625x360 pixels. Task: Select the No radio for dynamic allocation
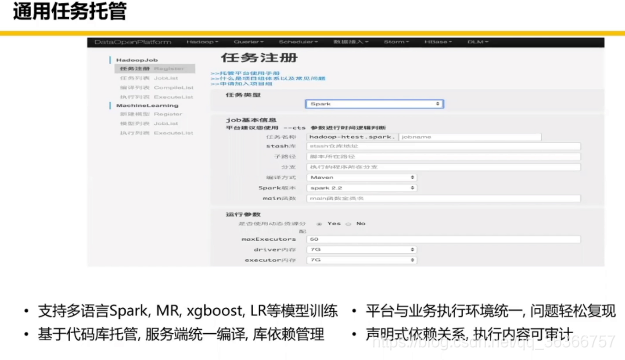[x=348, y=224]
